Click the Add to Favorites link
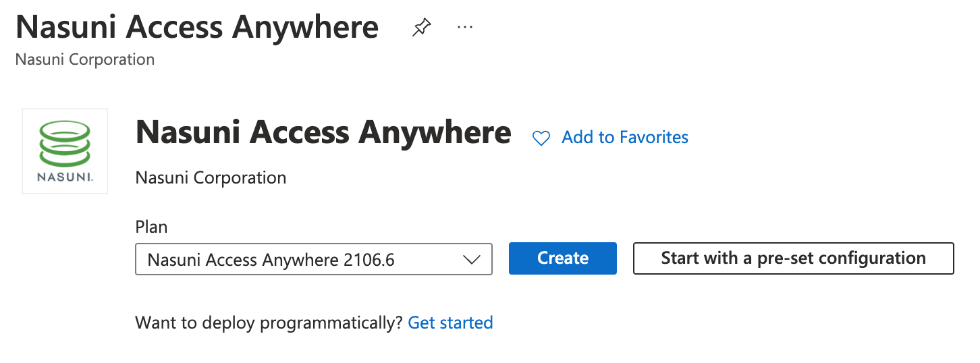Viewport: 980px width, 363px height. click(625, 138)
